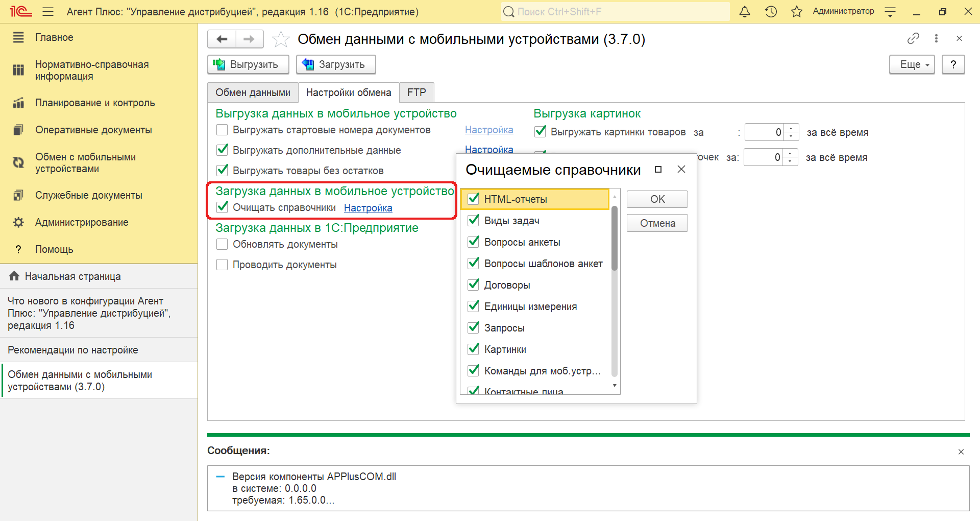
Task: Select Обмен данными с мобильными устройствами open page
Action: 99,381
